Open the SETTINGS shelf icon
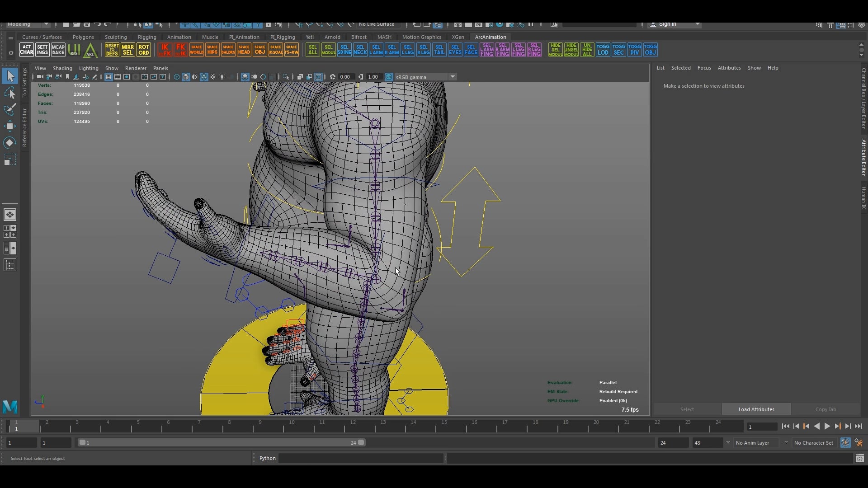This screenshot has height=488, width=868. tap(42, 50)
